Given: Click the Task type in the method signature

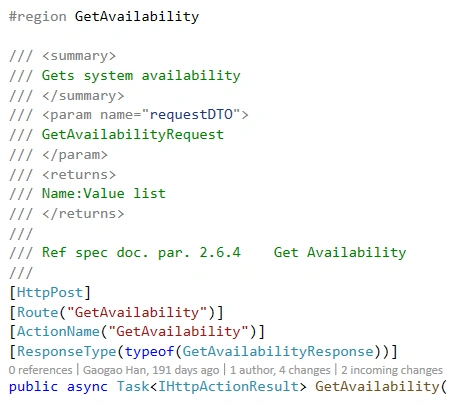Looking at the screenshot, I should pyautogui.click(x=133, y=386).
